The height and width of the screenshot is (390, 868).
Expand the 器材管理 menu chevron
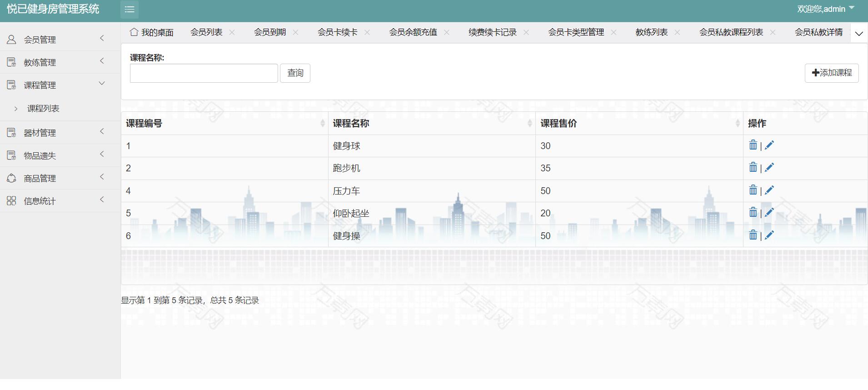pos(102,131)
